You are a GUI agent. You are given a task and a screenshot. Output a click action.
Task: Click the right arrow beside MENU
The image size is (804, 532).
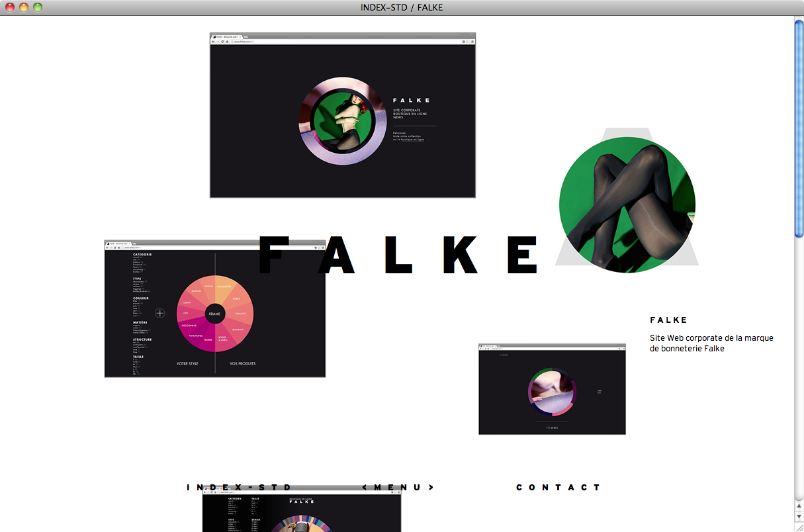click(x=431, y=488)
